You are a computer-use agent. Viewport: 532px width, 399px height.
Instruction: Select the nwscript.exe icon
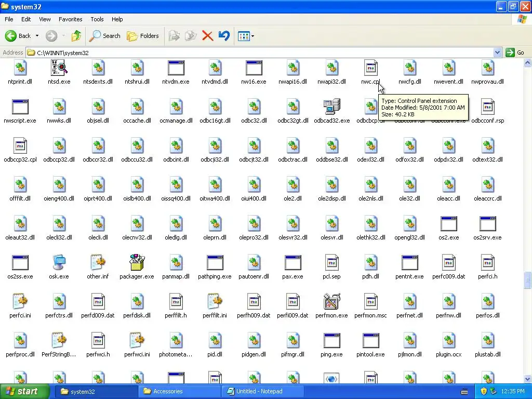point(20,107)
